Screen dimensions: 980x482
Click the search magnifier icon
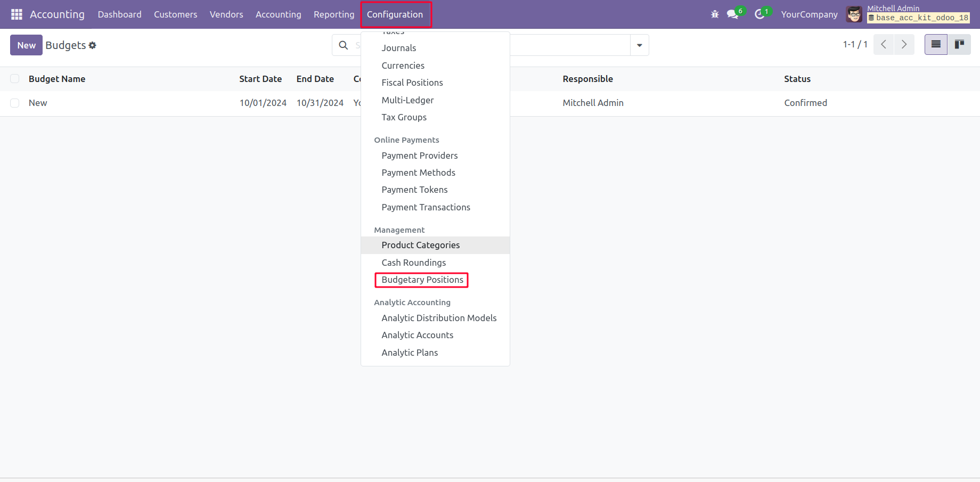pos(344,45)
